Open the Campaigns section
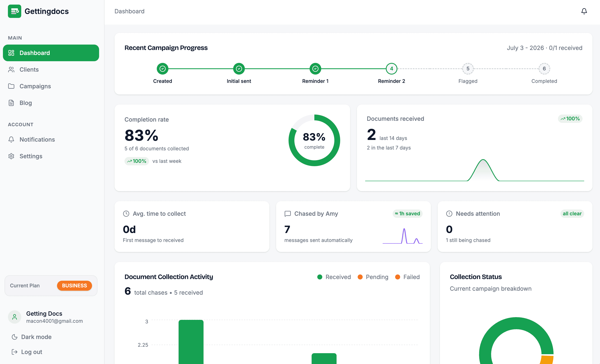The image size is (600, 364). [51, 86]
